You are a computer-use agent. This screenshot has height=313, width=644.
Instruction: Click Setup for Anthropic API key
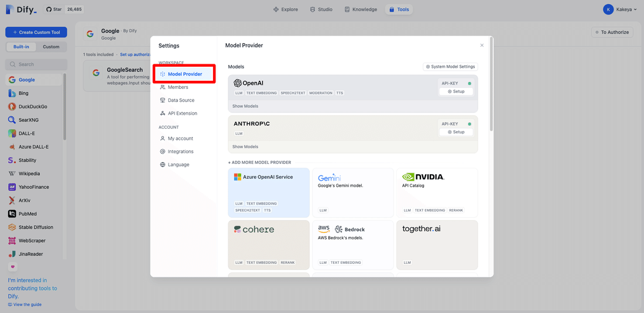[x=456, y=132]
